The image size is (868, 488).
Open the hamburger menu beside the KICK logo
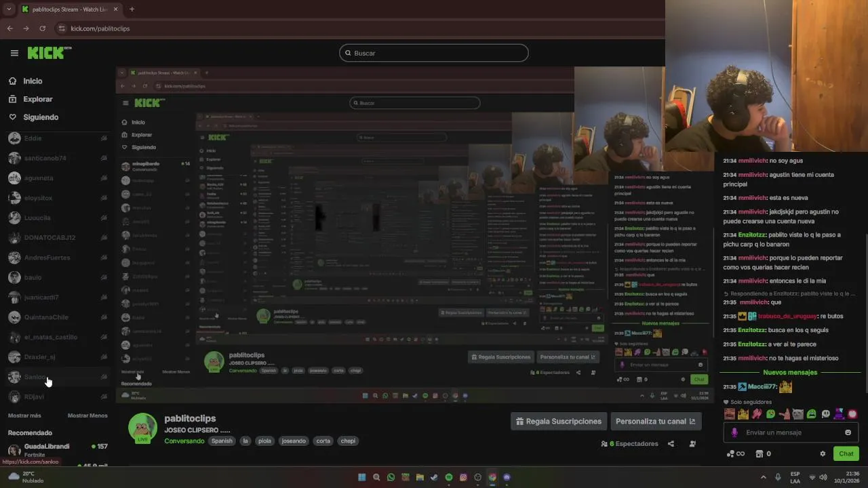pyautogui.click(x=14, y=53)
